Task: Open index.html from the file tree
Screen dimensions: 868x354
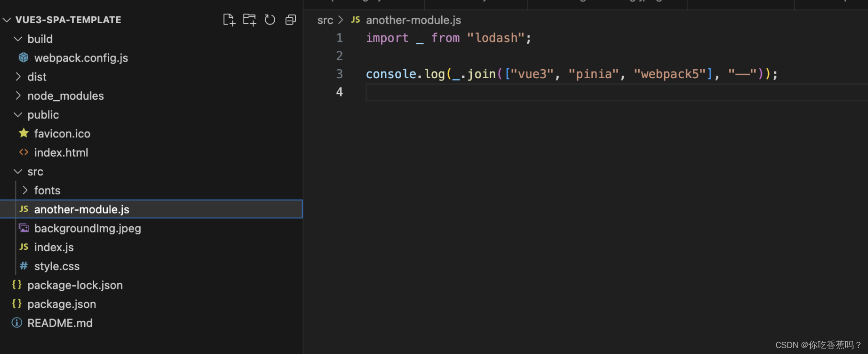Action: (x=61, y=152)
